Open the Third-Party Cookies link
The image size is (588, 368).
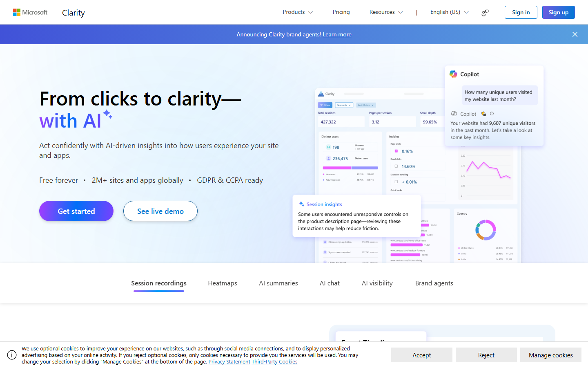tap(274, 362)
